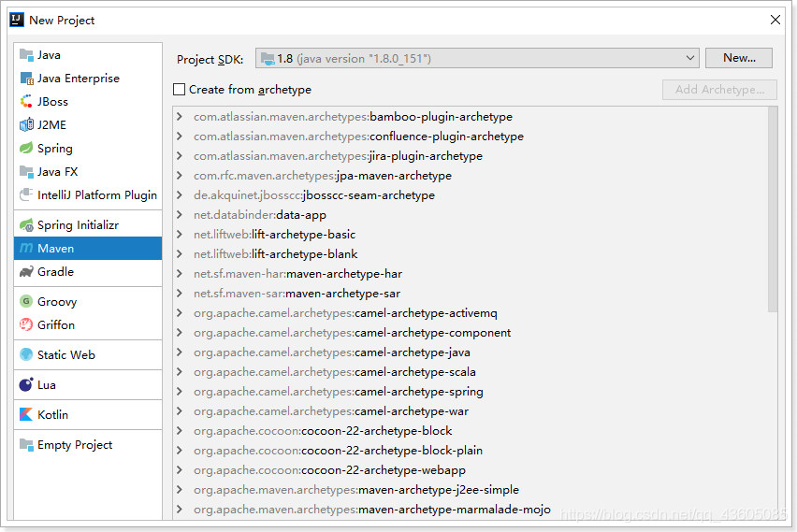
Task: Select maven-archetype-j2ee-simple row text
Action: click(x=356, y=490)
